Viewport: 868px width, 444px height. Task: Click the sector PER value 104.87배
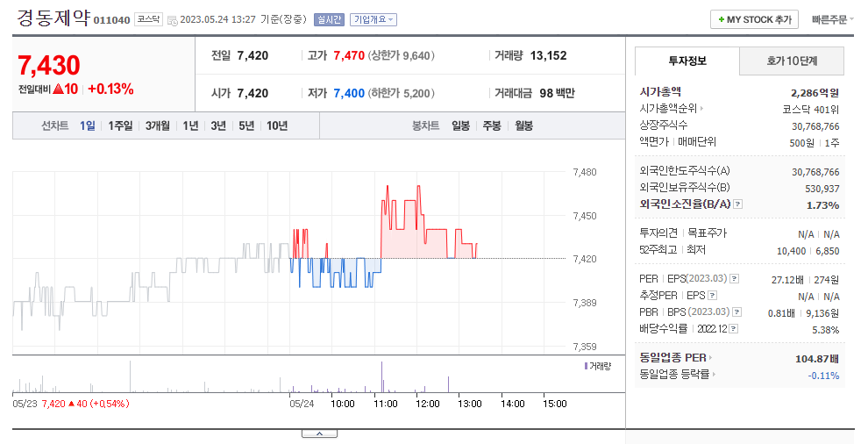(x=817, y=359)
